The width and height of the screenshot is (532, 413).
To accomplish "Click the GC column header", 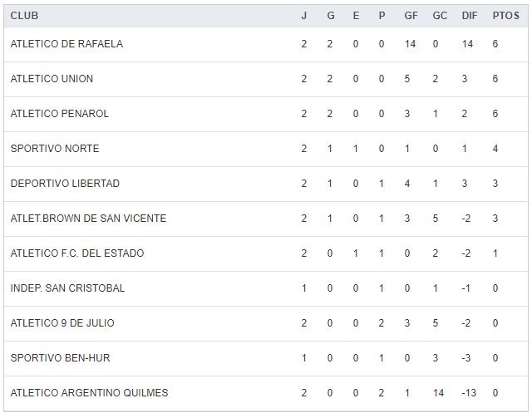I will click(440, 16).
